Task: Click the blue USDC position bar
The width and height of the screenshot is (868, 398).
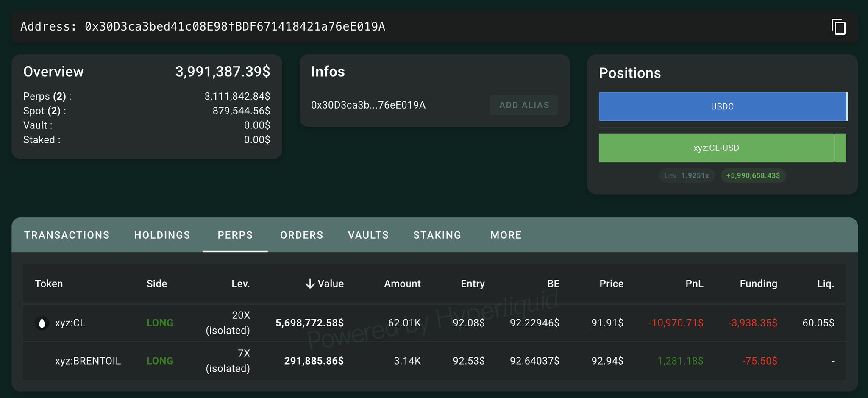Action: click(x=722, y=107)
